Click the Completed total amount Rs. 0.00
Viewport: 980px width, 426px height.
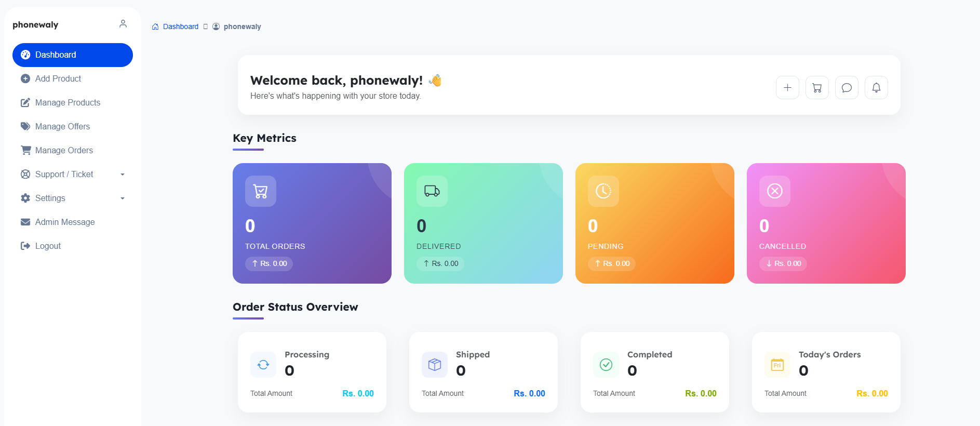(x=701, y=394)
